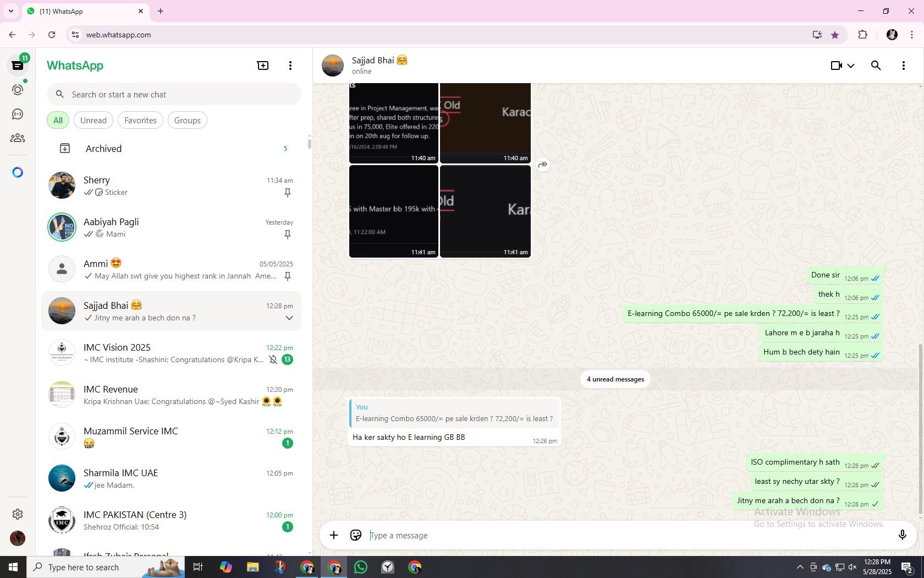Open IMC PAKISTAN (Centre 3) chat

point(172,521)
